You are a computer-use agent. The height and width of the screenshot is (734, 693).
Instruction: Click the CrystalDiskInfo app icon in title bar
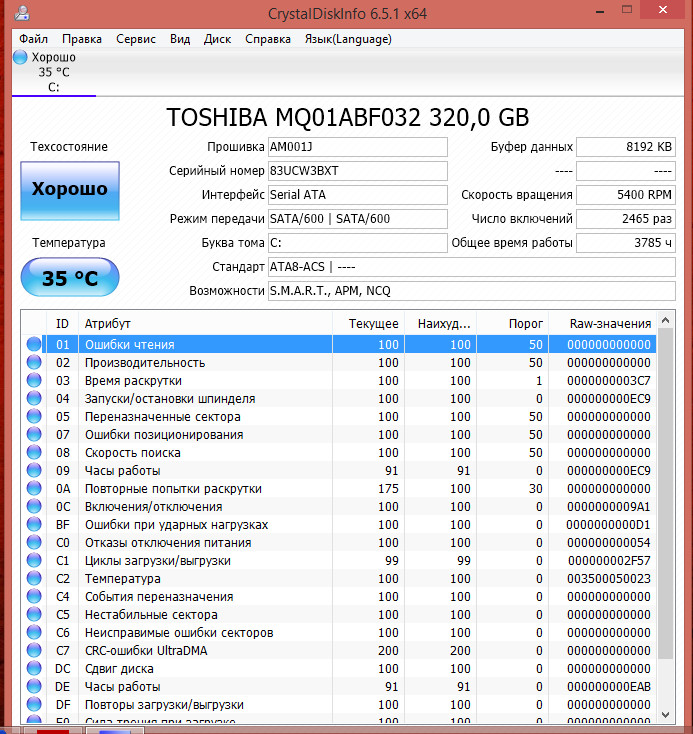coord(22,13)
